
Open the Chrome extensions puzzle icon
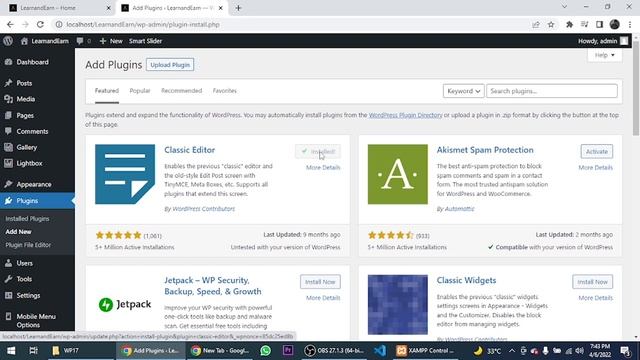pos(569,24)
